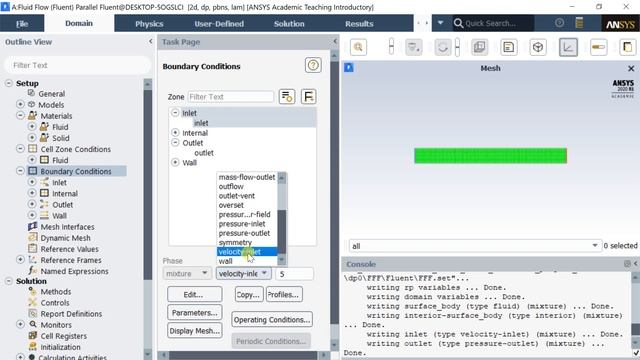This screenshot has width=640, height=360.
Task: Click the rightmost page layout icon in toolbar
Action: pyautogui.click(x=628, y=47)
